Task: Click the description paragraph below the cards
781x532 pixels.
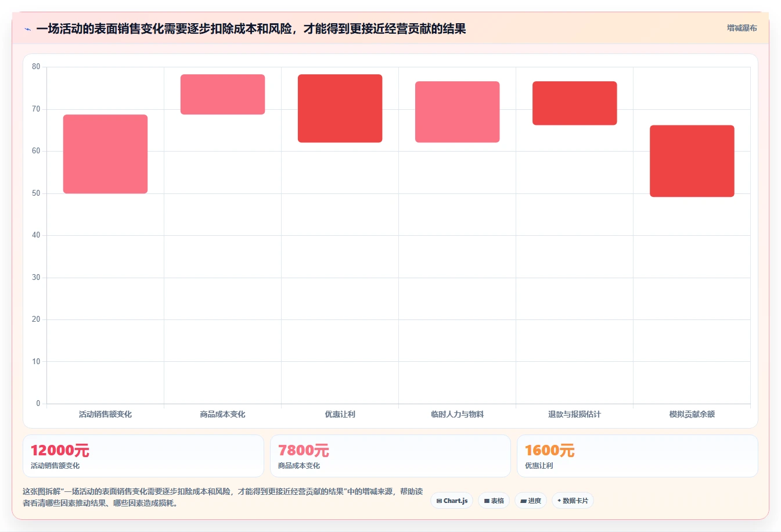Action: (x=223, y=497)
